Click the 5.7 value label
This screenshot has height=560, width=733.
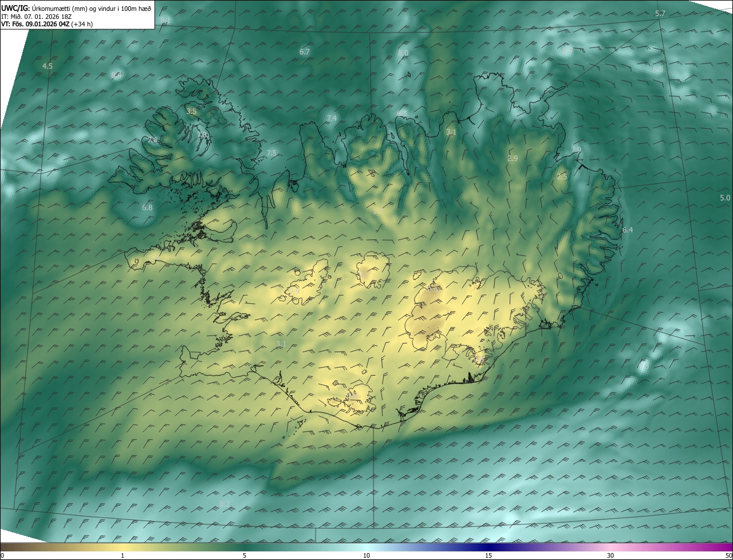(x=660, y=13)
